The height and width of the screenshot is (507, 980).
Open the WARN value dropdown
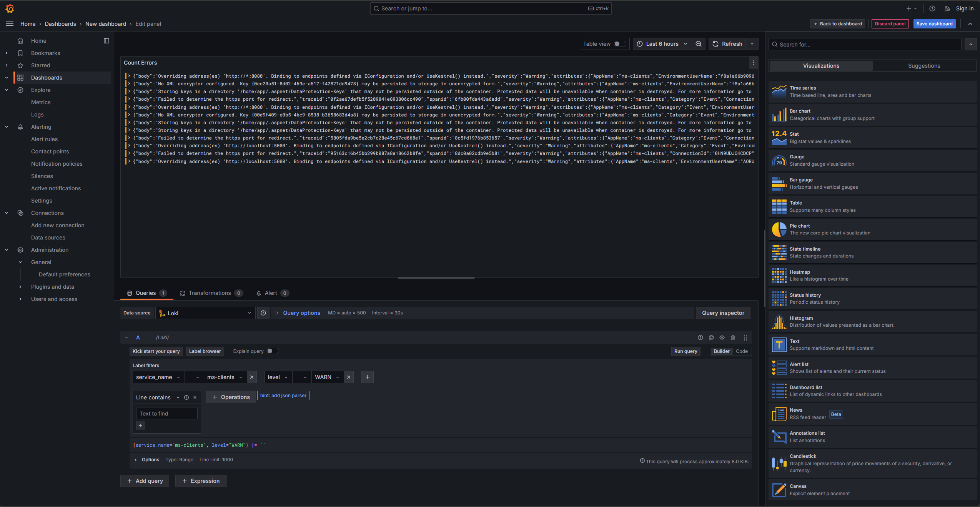[x=327, y=377]
